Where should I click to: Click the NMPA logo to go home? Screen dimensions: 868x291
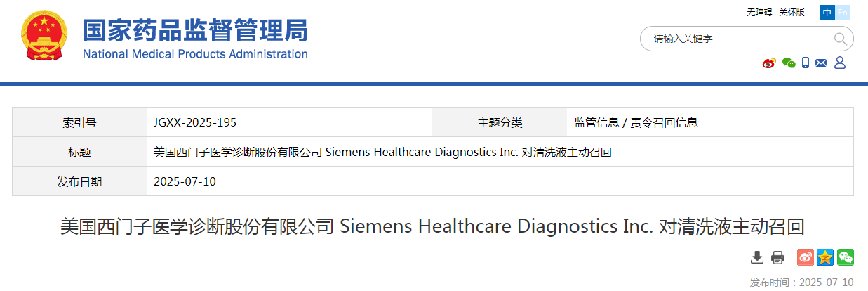tap(195, 38)
